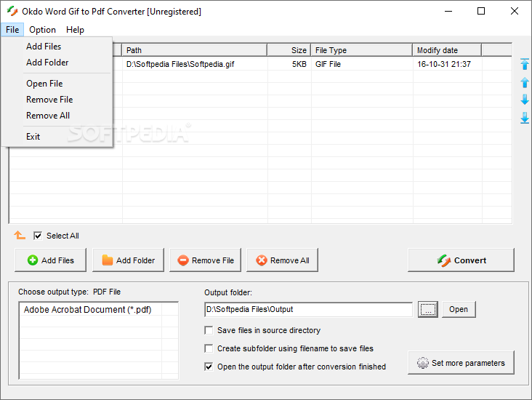
Task: Choose Add Folder from the File menu
Action: coord(47,63)
